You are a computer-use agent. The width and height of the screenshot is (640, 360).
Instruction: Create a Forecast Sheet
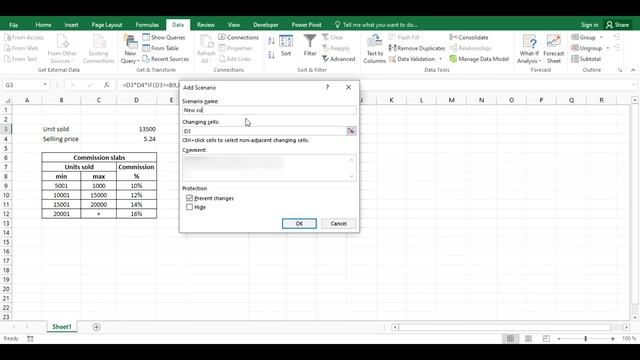pyautogui.click(x=553, y=49)
